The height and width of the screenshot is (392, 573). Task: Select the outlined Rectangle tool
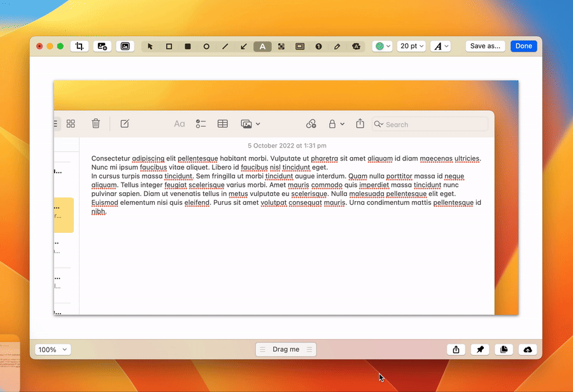169,46
